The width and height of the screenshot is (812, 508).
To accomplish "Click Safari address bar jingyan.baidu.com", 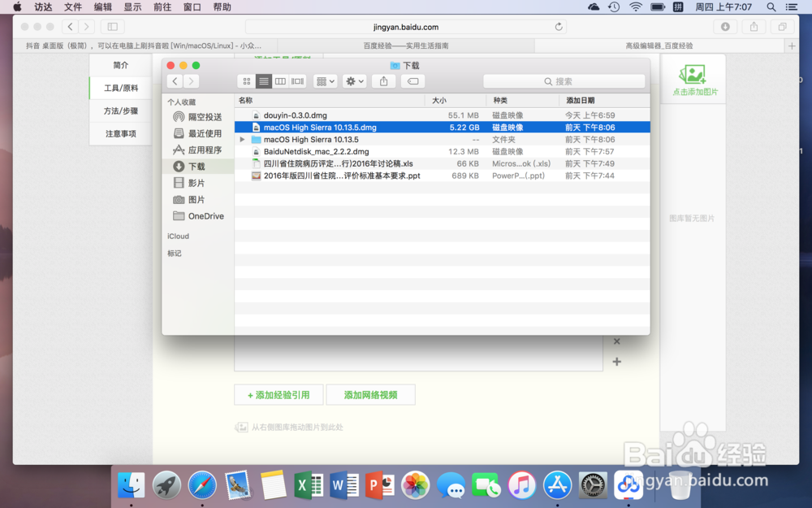I will (x=406, y=27).
